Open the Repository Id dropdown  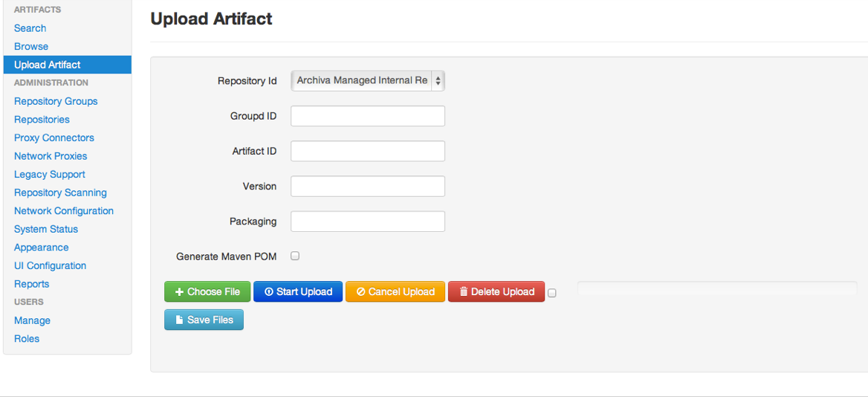coord(362,80)
